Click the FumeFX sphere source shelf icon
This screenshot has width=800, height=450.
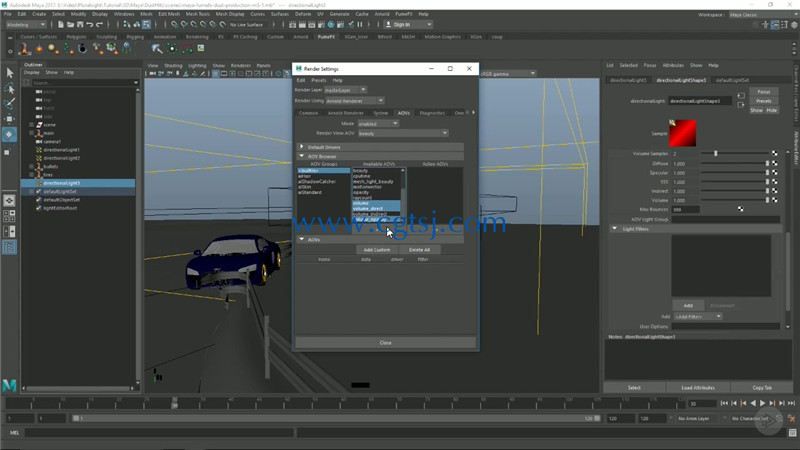[52, 48]
